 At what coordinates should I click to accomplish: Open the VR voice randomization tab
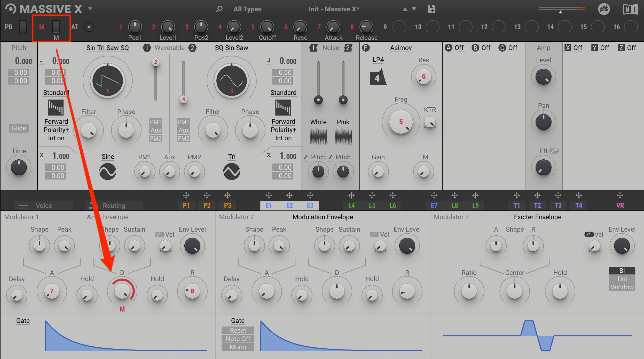[620, 206]
